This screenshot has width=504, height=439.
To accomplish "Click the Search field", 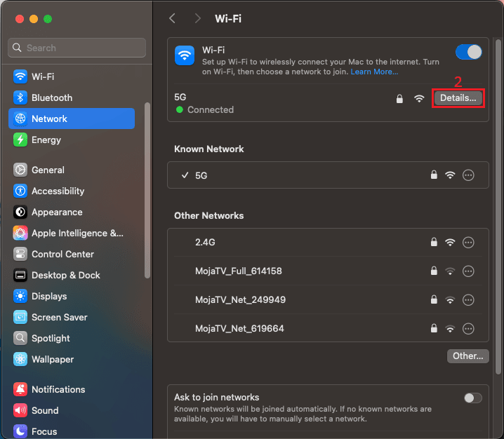I will (77, 48).
